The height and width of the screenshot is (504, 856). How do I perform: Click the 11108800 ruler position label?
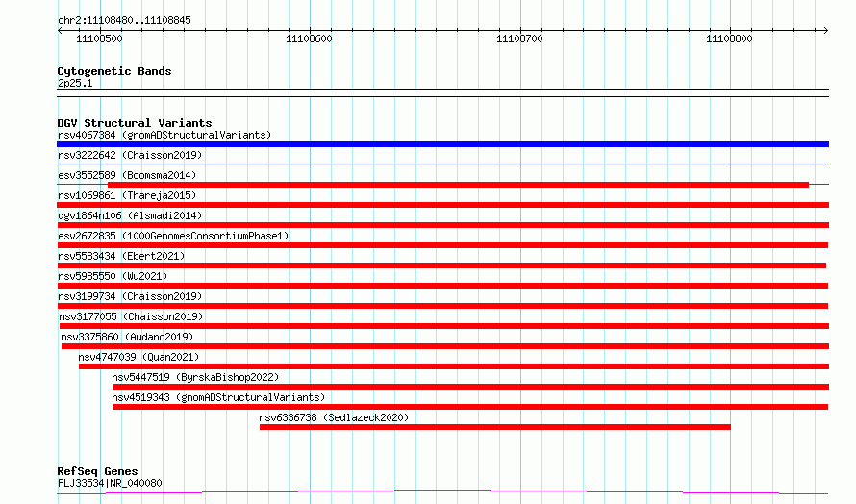pos(729,38)
